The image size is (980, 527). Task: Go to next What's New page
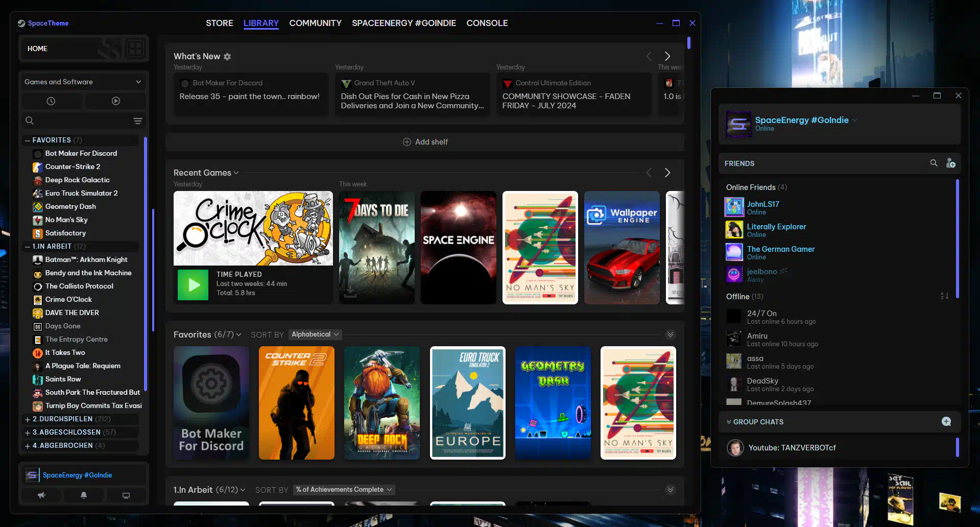pyautogui.click(x=667, y=56)
